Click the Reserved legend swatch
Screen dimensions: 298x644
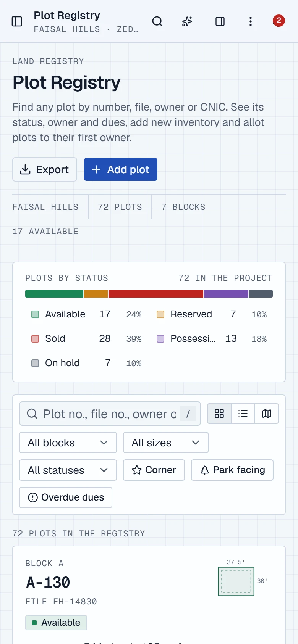[160, 314]
